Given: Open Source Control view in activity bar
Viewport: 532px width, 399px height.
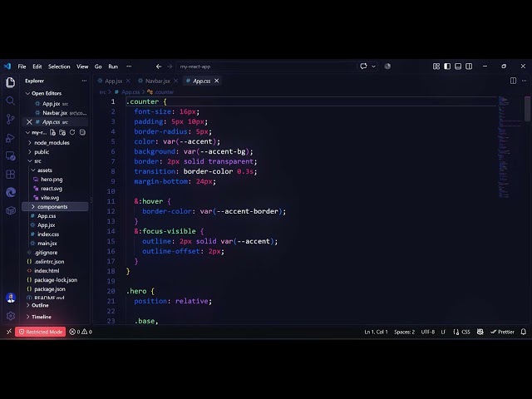Looking at the screenshot, I should [11, 119].
